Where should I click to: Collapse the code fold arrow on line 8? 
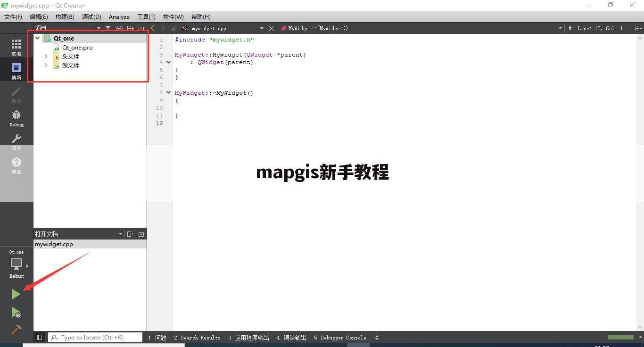coord(168,92)
